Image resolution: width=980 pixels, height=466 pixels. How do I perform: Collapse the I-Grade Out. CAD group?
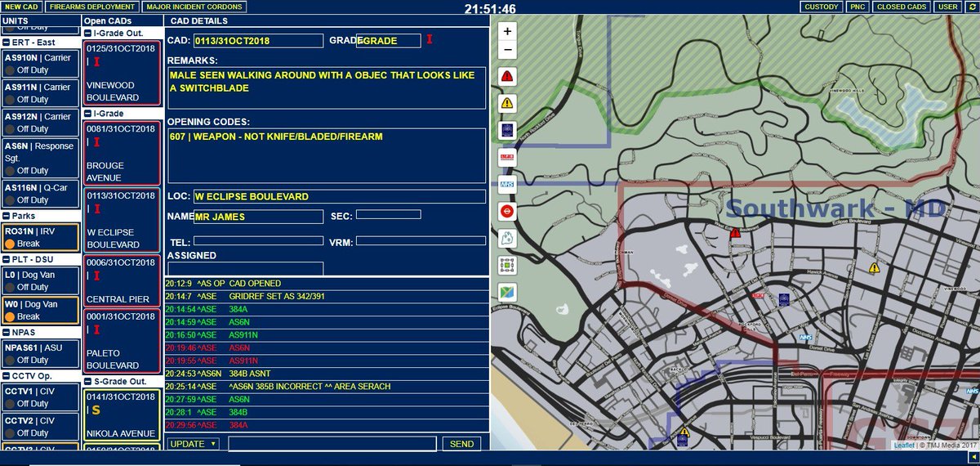click(x=88, y=34)
